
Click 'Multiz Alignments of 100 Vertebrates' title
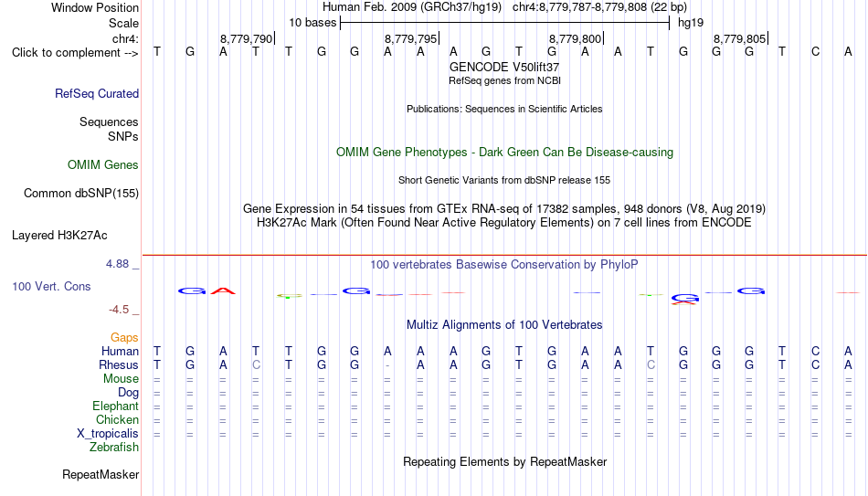(x=504, y=325)
